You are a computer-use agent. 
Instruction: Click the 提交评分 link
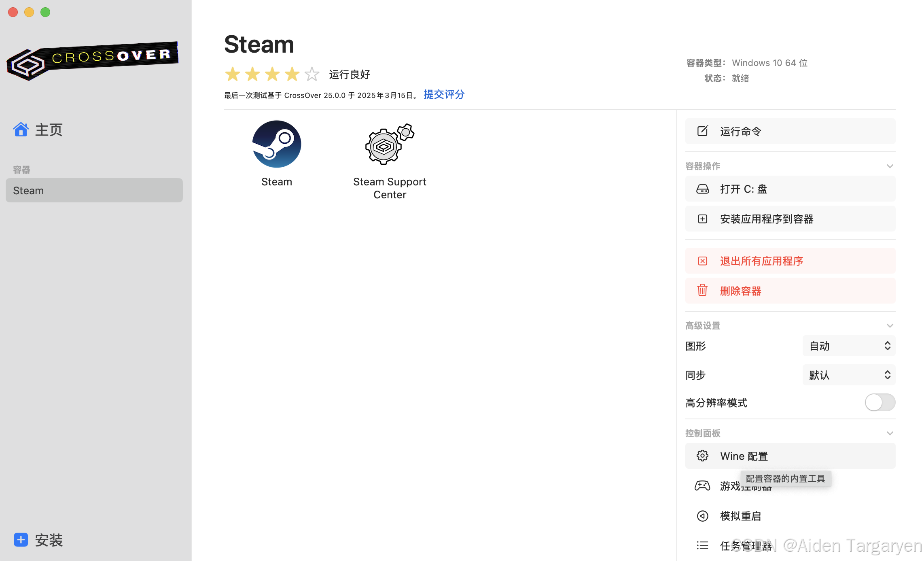click(x=444, y=95)
